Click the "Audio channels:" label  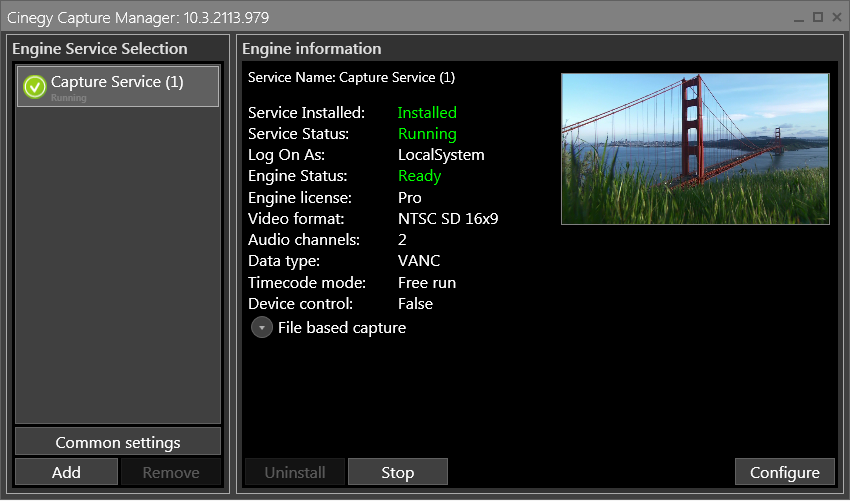(x=304, y=240)
